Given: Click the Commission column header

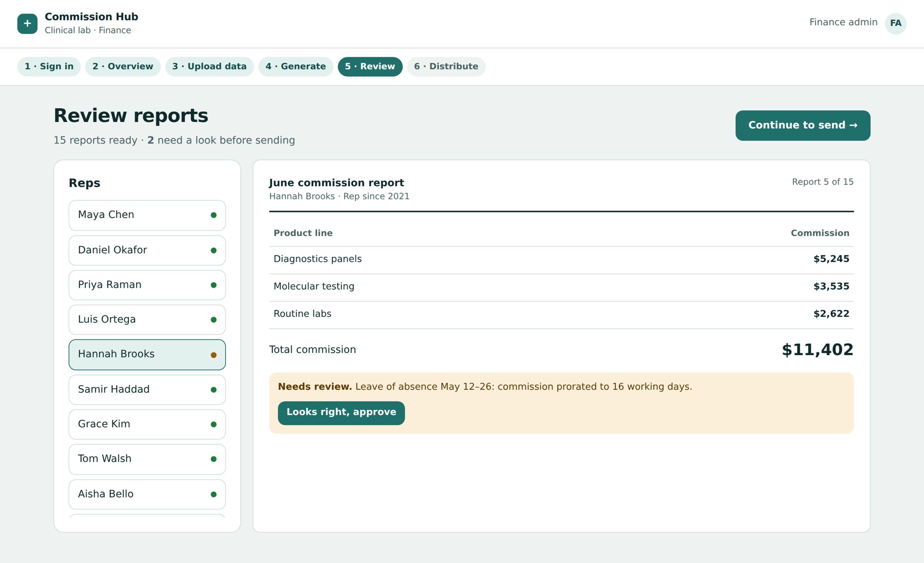Looking at the screenshot, I should [x=820, y=233].
